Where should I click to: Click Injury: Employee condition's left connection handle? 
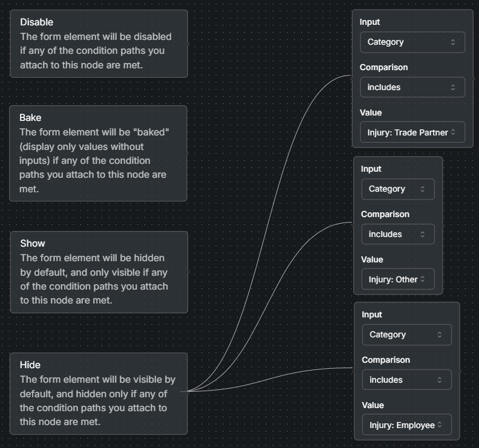coord(354,368)
